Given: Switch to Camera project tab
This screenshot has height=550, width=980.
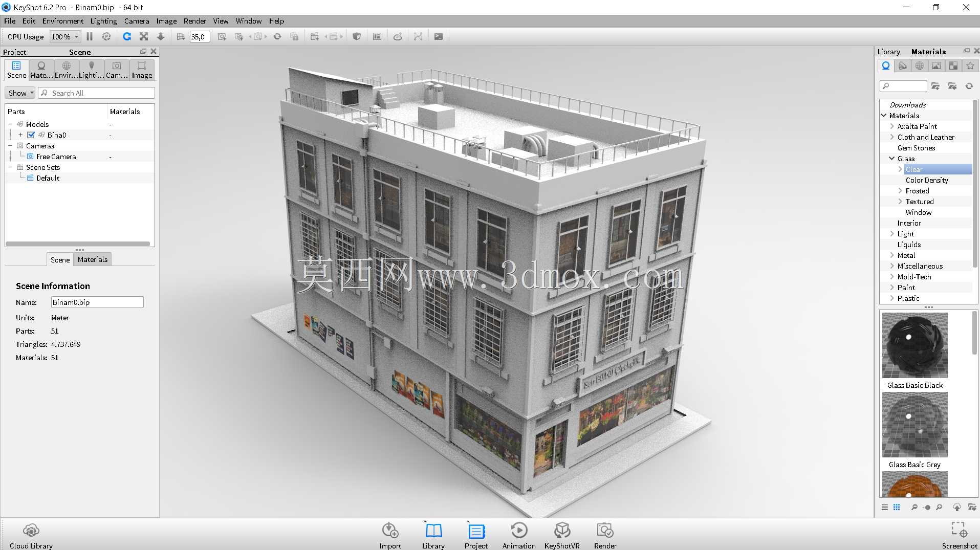Looking at the screenshot, I should pyautogui.click(x=117, y=70).
